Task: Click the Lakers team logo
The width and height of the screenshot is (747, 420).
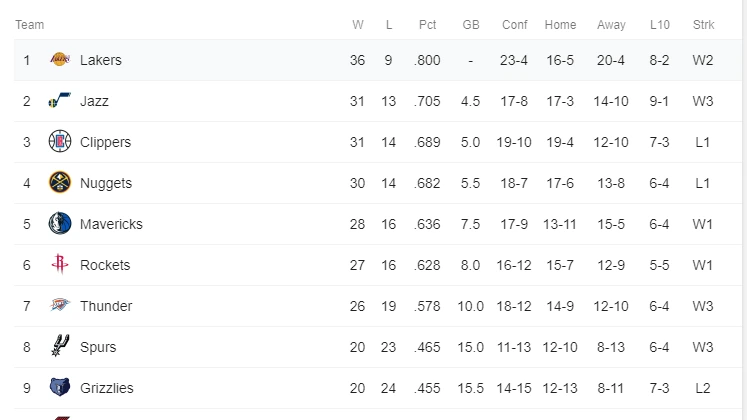Action: 60,60
